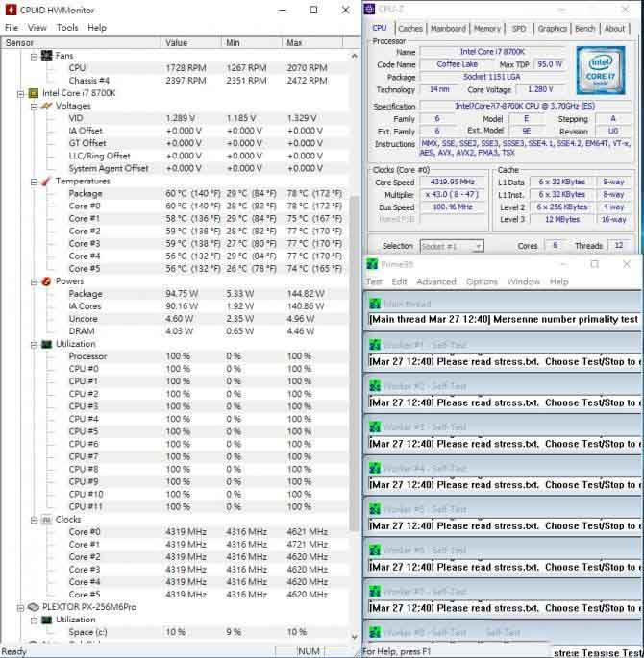Click the Min column header

[x=252, y=43]
